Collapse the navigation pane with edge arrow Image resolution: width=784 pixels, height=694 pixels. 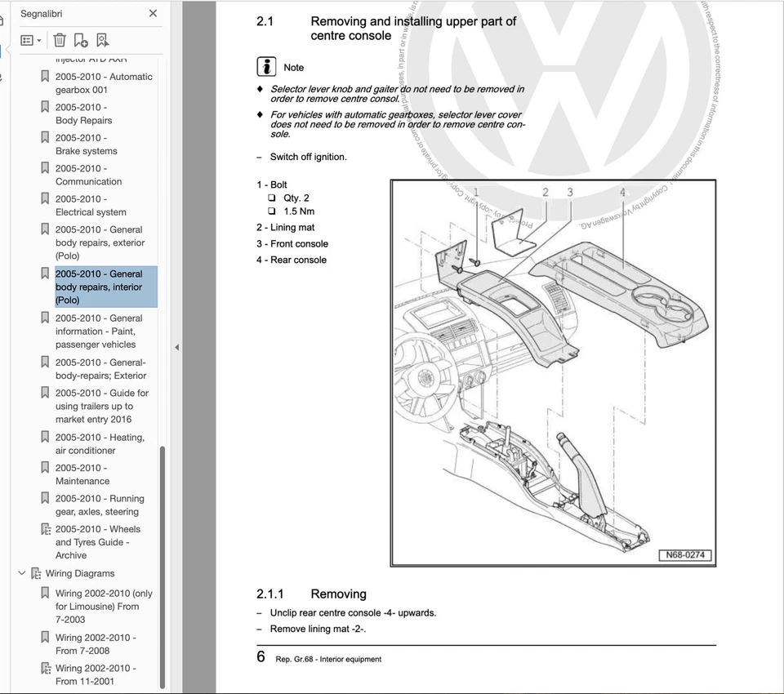(176, 347)
